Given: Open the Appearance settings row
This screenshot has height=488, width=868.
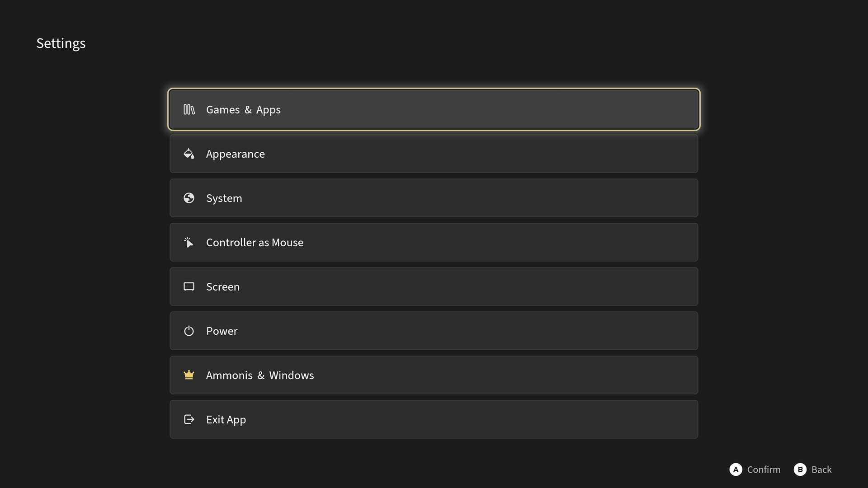Looking at the screenshot, I should (x=434, y=154).
